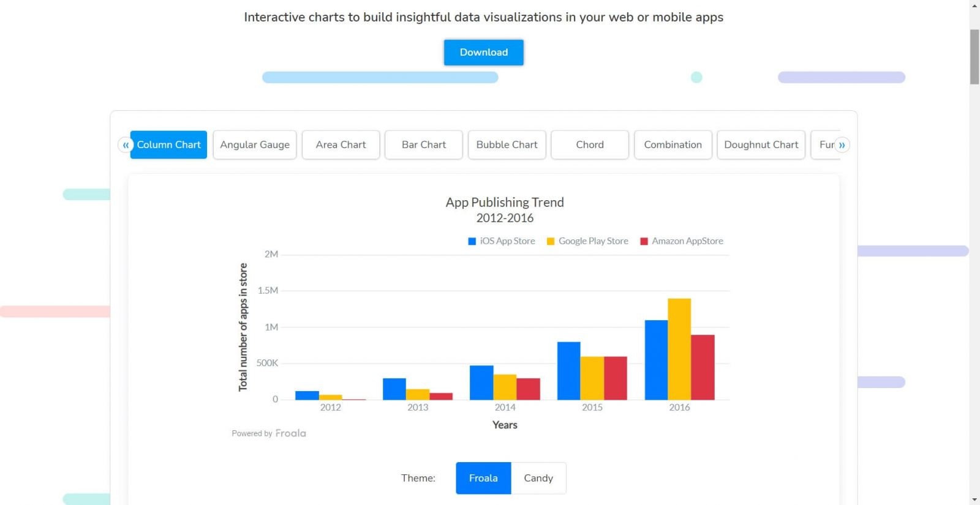Switch to the Candy theme

coord(538,478)
